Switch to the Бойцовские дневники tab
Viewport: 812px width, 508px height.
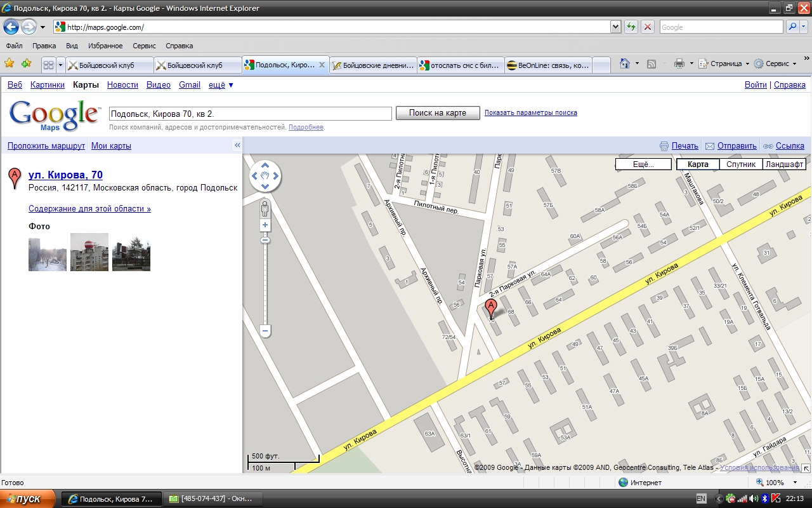click(373, 65)
